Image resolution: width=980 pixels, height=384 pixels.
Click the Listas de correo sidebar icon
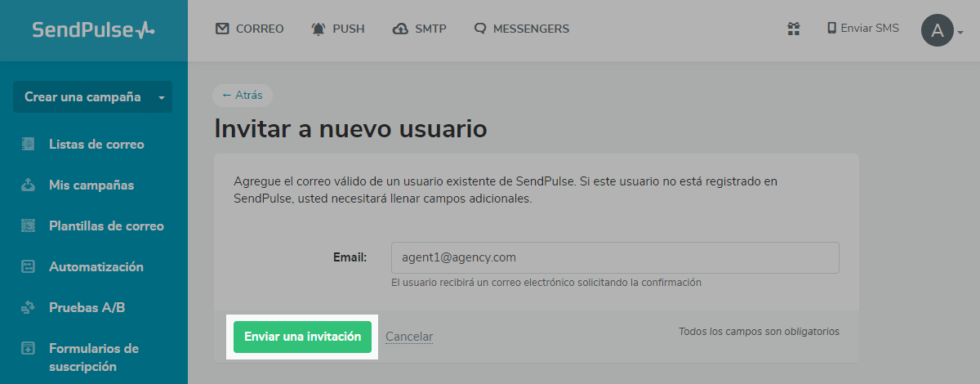tap(28, 144)
